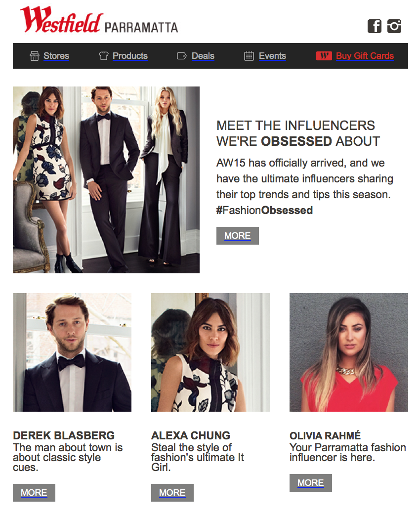
Task: Go to the Deals menu link
Action: point(203,56)
